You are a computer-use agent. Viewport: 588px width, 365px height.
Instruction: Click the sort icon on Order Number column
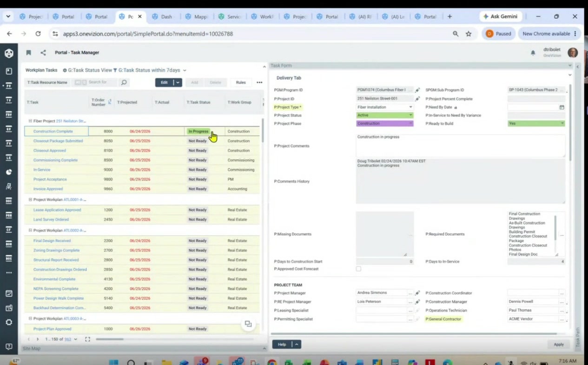(x=110, y=102)
